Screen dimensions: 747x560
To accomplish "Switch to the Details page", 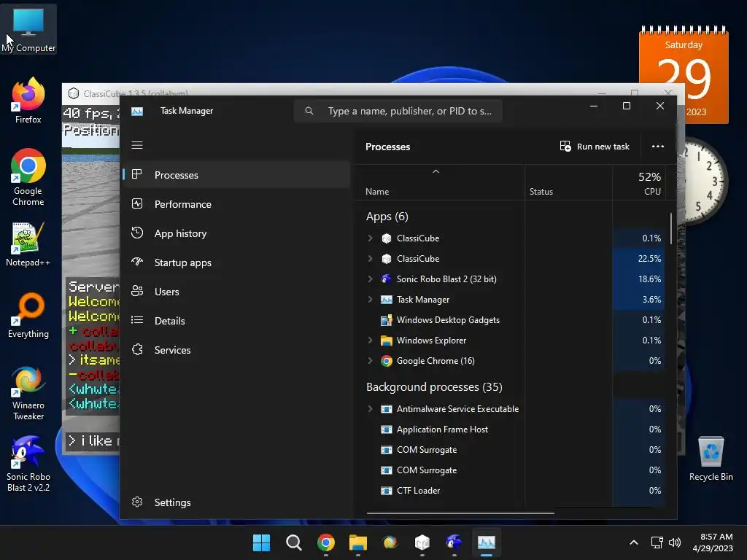I will [x=237, y=321].
